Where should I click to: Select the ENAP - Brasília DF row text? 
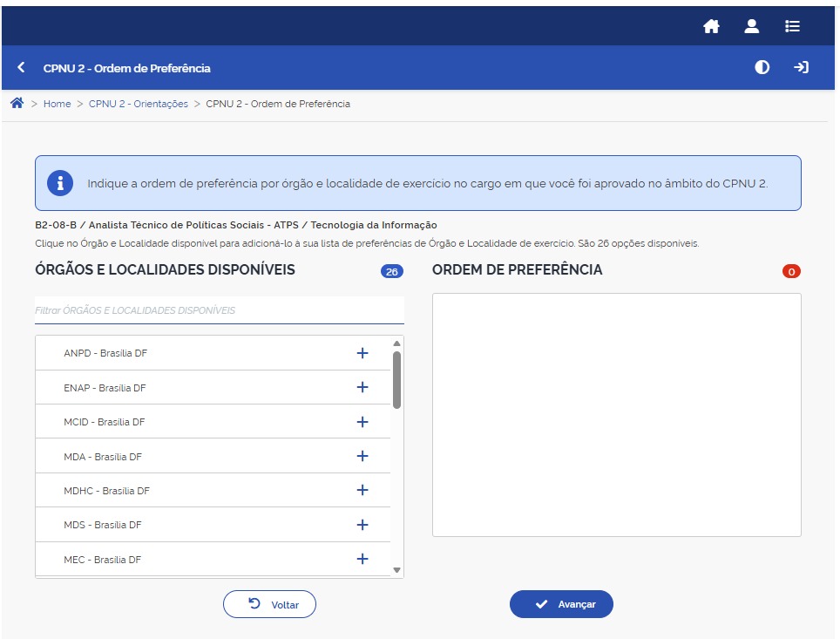coord(105,388)
